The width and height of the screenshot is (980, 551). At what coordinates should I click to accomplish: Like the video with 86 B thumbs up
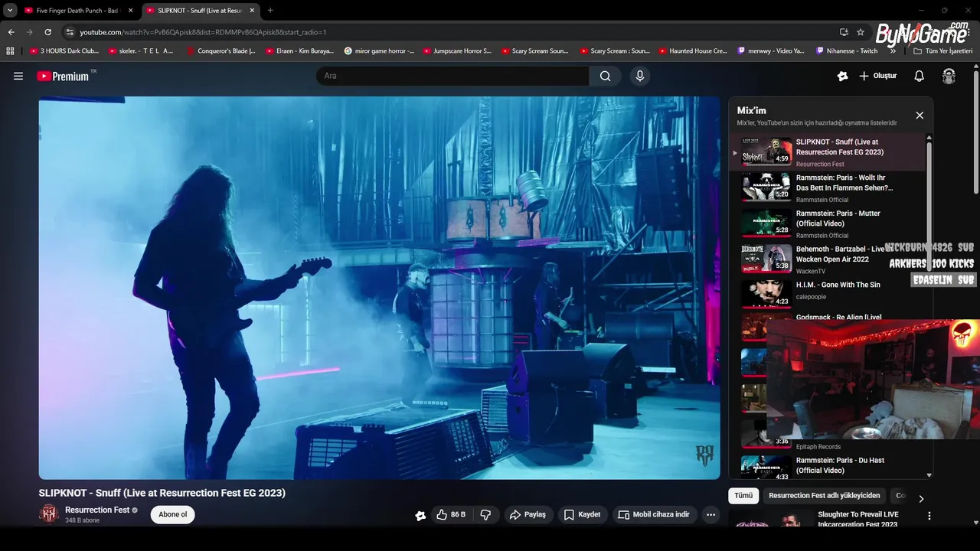click(451, 514)
